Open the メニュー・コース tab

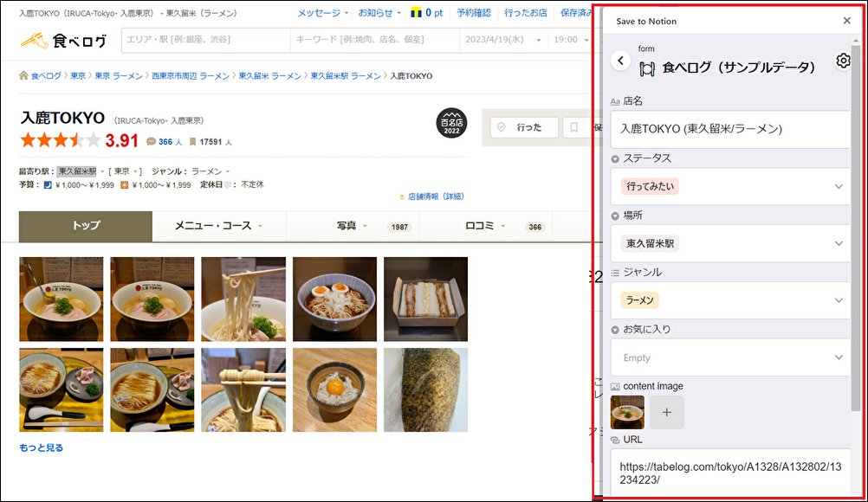click(218, 226)
